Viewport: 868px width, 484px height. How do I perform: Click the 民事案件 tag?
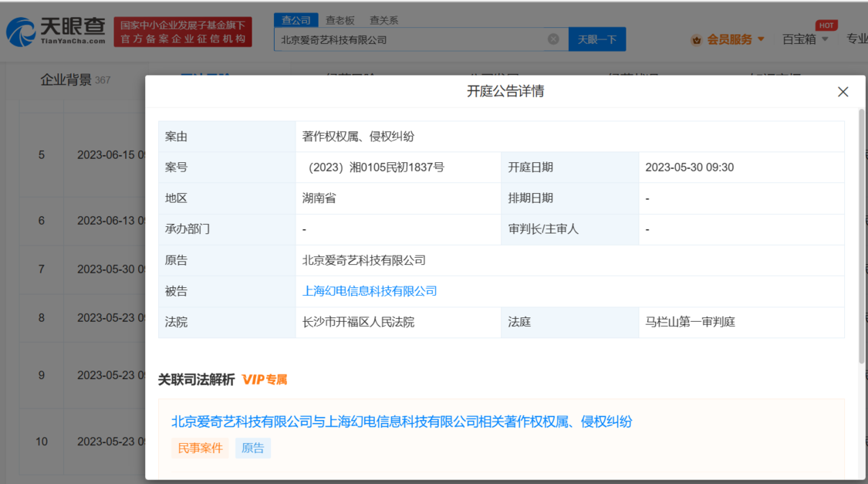pos(200,448)
